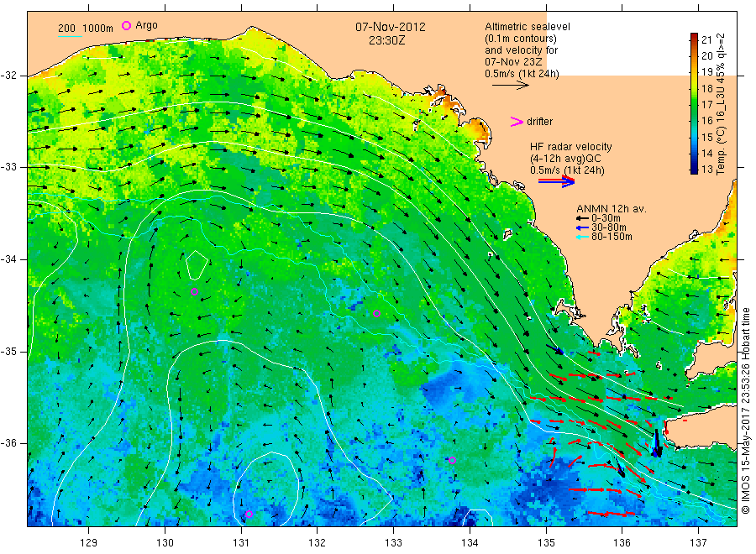Select the Argo float marker near 130.4E 34.4S
756x554 pixels.
coord(194,291)
